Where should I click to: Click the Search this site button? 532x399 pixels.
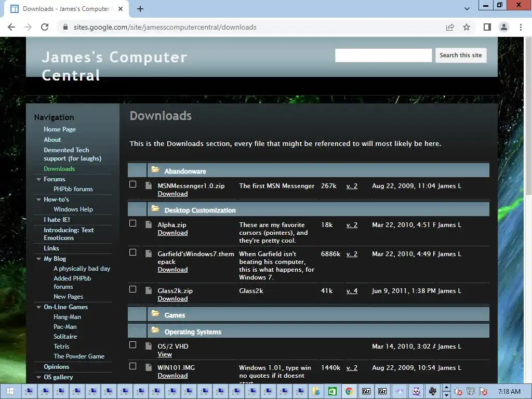461,55
